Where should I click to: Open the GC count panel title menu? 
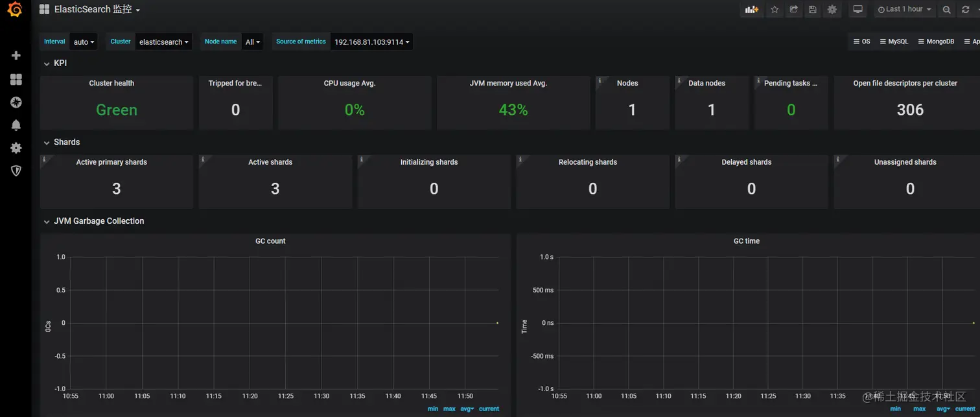pos(270,241)
